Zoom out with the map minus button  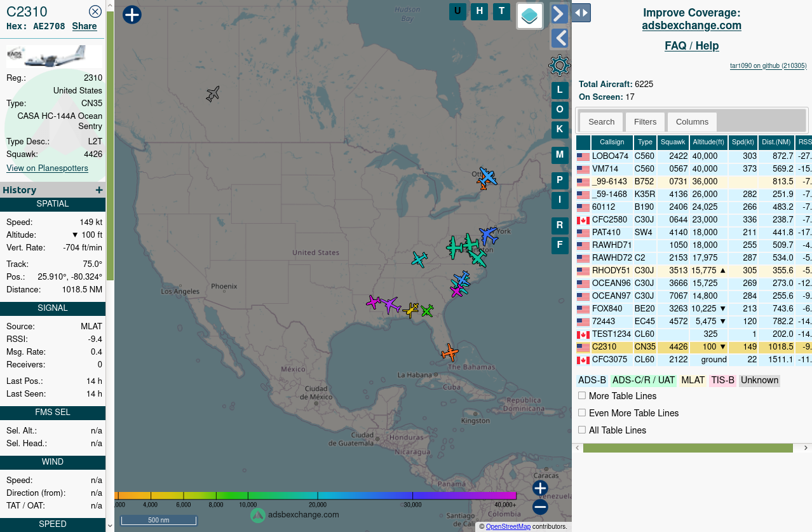pos(540,507)
